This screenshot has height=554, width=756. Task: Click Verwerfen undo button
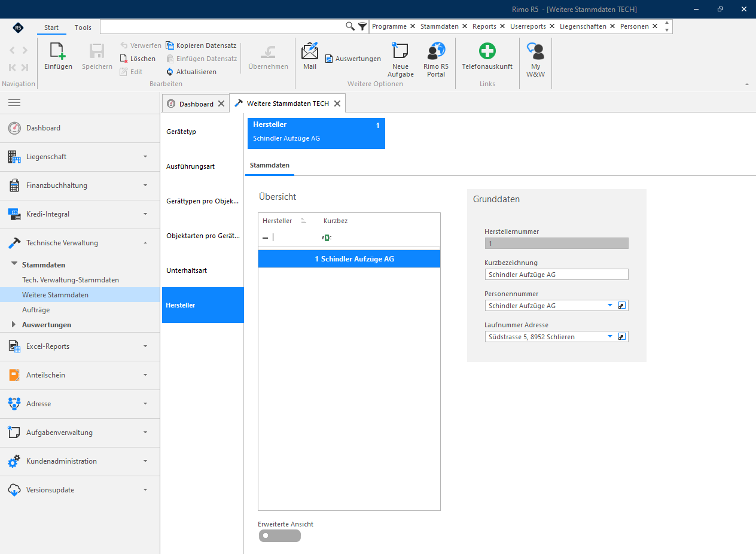140,45
